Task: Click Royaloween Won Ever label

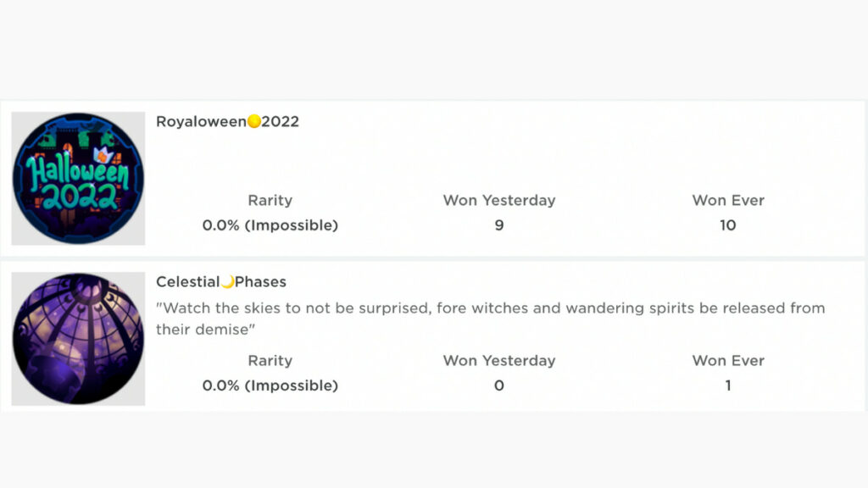Action: (728, 200)
